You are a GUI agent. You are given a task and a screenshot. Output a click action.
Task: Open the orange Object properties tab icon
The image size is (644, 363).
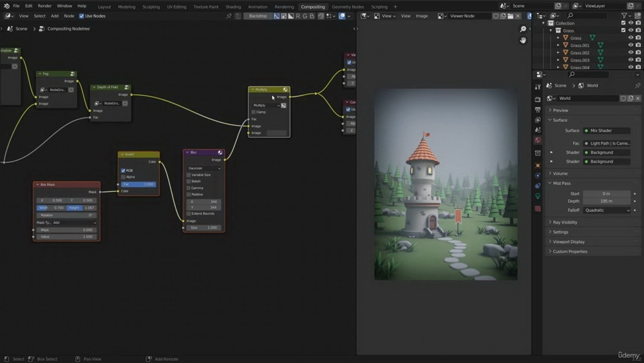(538, 166)
